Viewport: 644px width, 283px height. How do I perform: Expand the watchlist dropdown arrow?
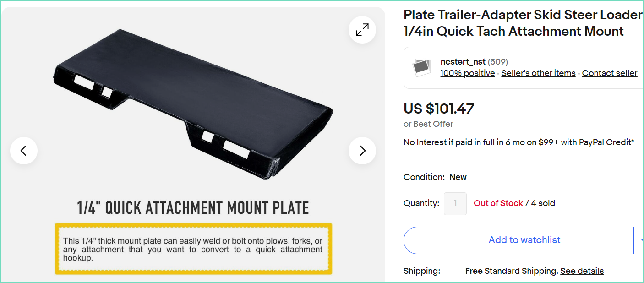[640, 240]
